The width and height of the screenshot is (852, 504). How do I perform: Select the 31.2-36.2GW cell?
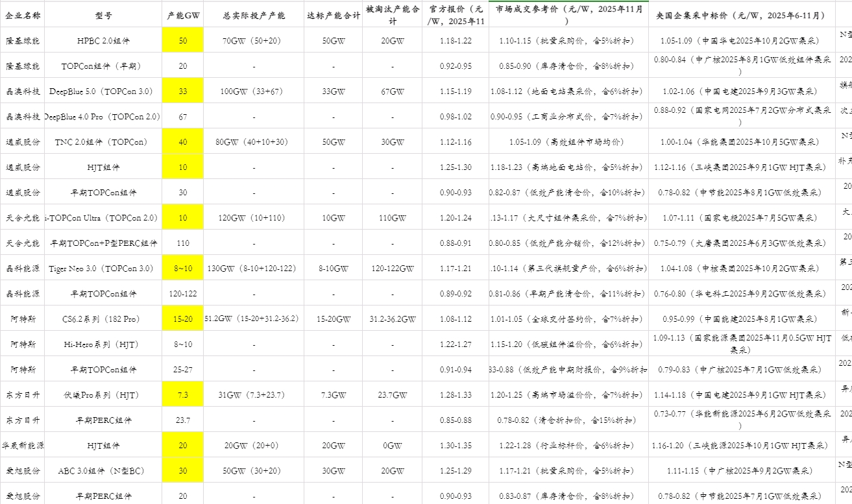pyautogui.click(x=393, y=318)
